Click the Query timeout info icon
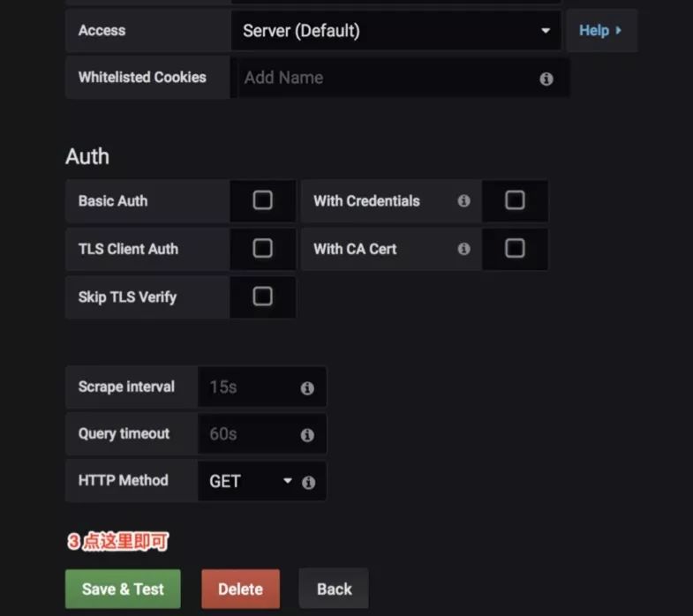Viewport: 693px width, 616px height. click(307, 435)
